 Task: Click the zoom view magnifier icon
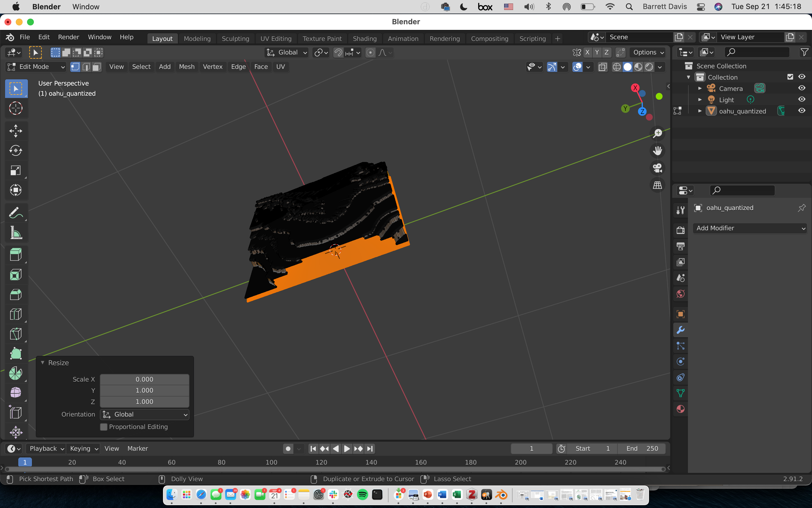tap(657, 133)
